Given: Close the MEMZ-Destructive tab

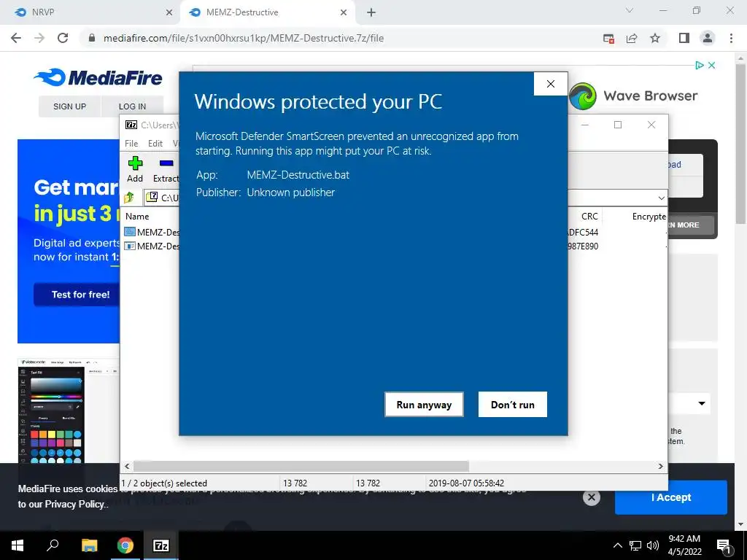Looking at the screenshot, I should coord(344,13).
